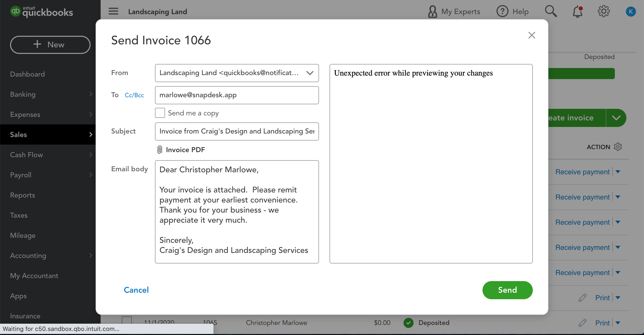Expand the Expenses sidebar submenu
Screen dimensions: 644x335
[91, 114]
